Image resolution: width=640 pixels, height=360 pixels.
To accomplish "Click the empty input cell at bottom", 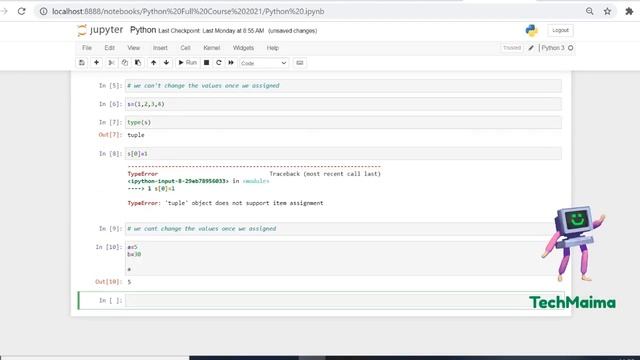I will tap(343, 300).
